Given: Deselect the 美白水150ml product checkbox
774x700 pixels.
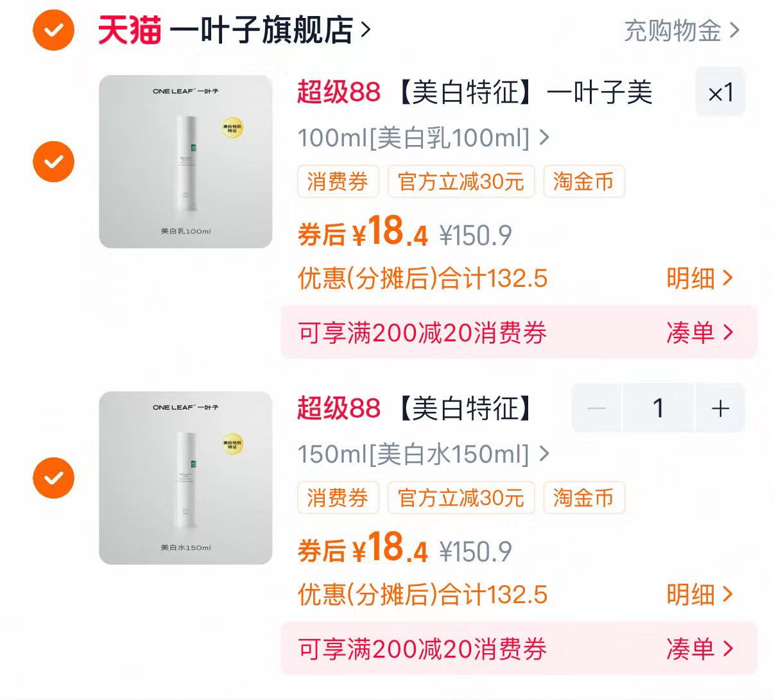Looking at the screenshot, I should [53, 478].
